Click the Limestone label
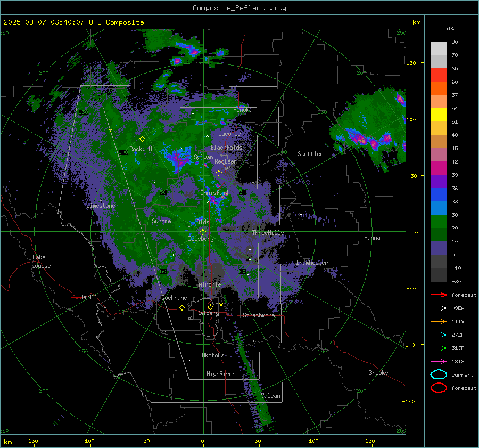This screenshot has height=448, width=479. coord(101,206)
